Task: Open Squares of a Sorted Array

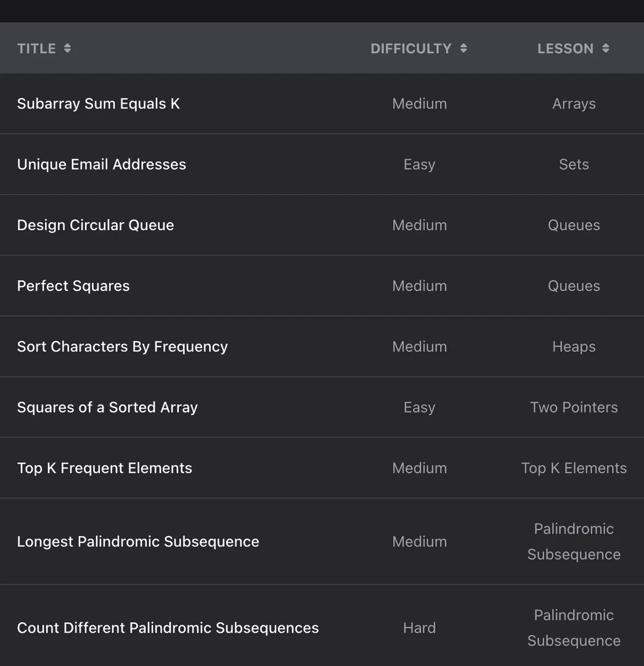Action: [x=107, y=407]
